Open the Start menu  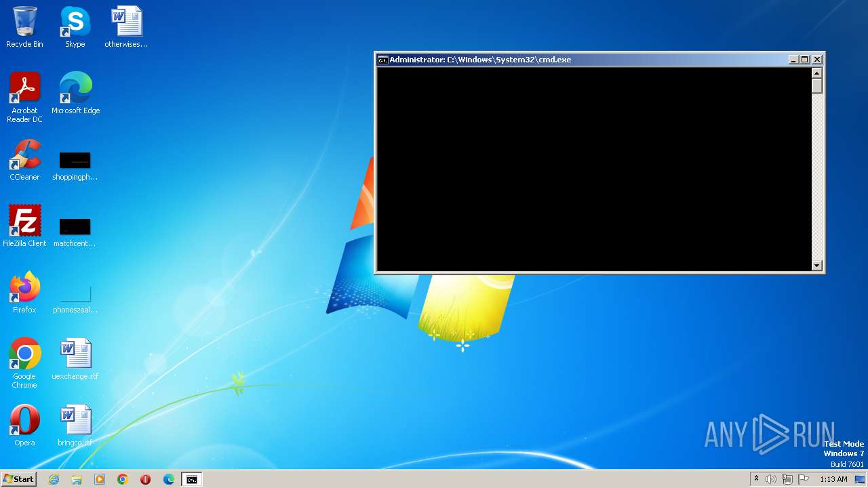click(x=19, y=479)
